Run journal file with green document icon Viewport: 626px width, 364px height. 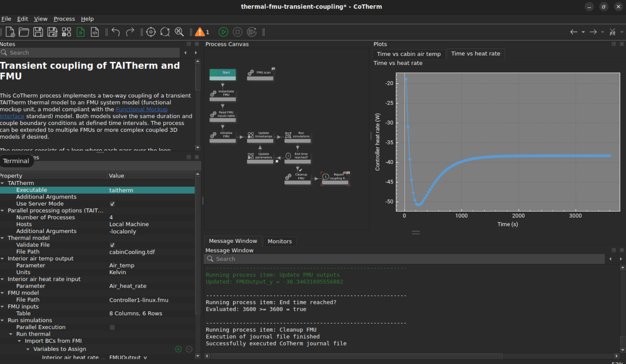tap(81, 32)
